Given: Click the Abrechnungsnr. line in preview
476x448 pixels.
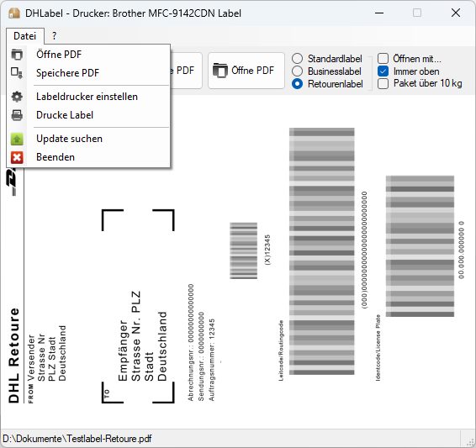Looking at the screenshot, I should [x=191, y=342].
